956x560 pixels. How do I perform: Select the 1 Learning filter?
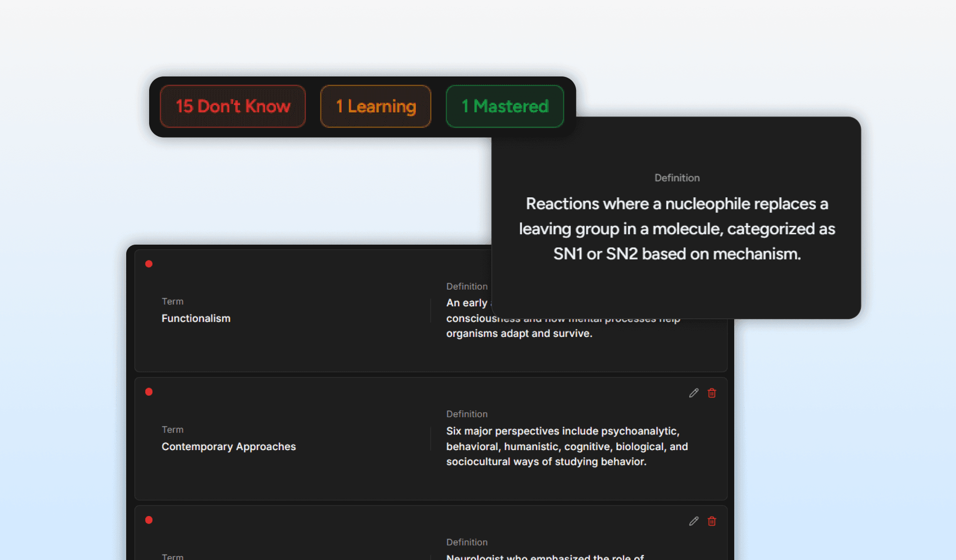click(376, 106)
